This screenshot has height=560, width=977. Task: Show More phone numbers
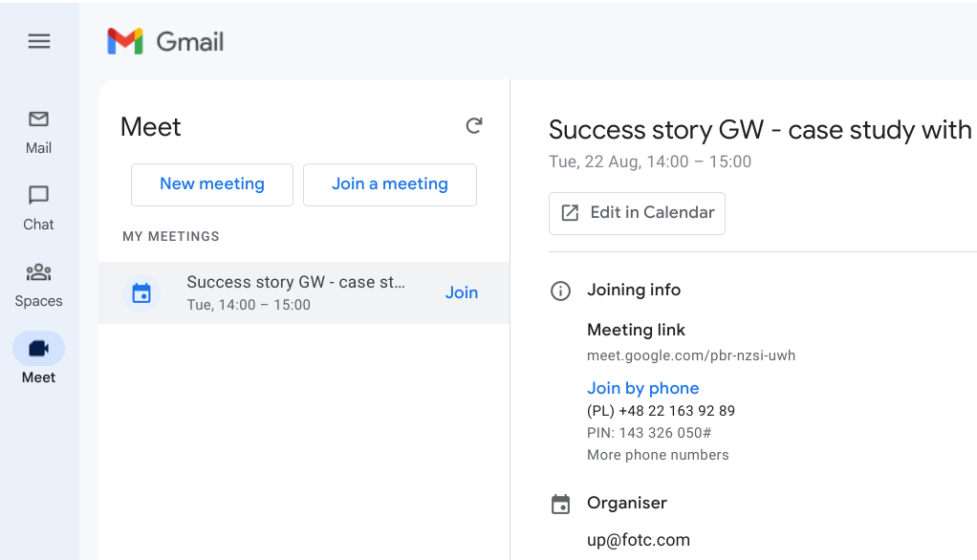click(658, 455)
